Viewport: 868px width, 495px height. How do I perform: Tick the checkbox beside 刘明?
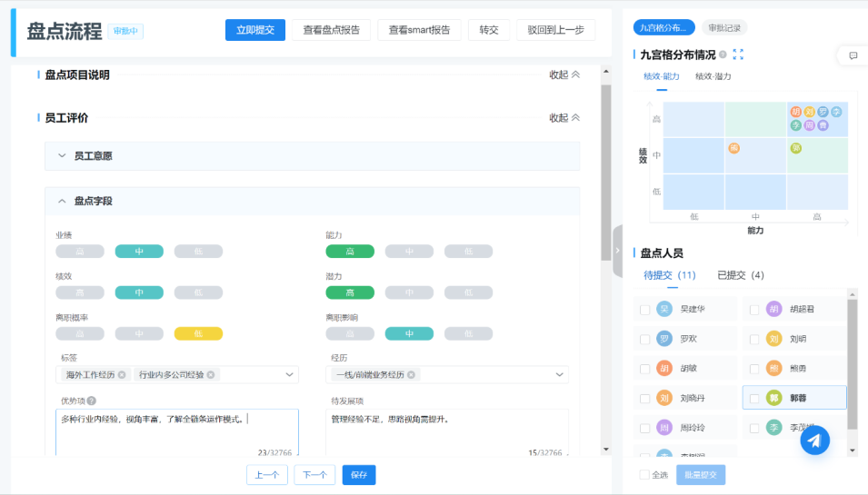click(754, 340)
